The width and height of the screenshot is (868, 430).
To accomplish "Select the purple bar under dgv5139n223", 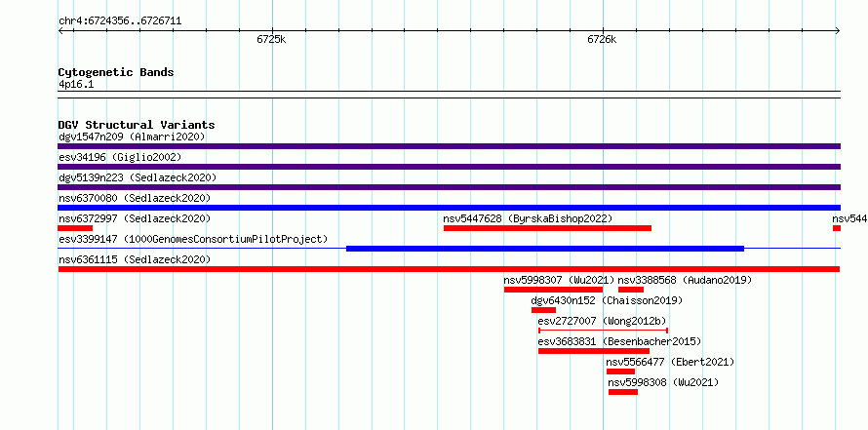I will pyautogui.click(x=449, y=187).
